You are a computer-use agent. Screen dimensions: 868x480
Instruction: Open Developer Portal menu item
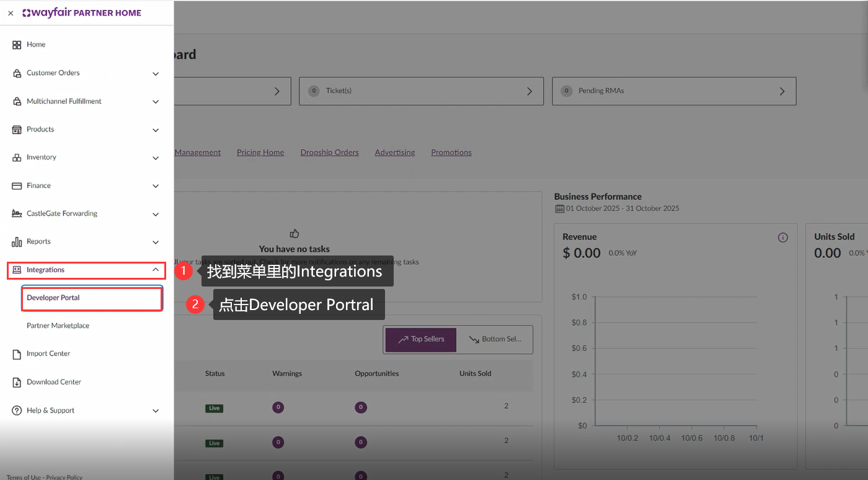[53, 298]
